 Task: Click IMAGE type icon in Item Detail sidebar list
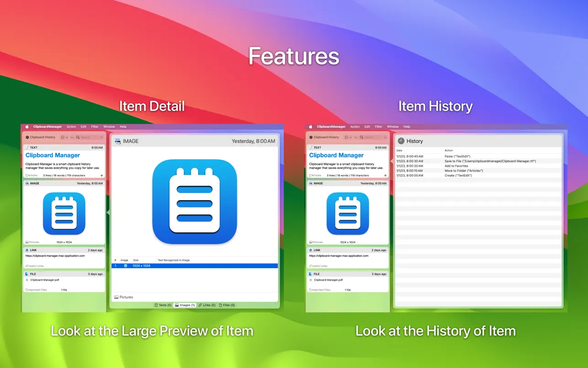pos(27,183)
